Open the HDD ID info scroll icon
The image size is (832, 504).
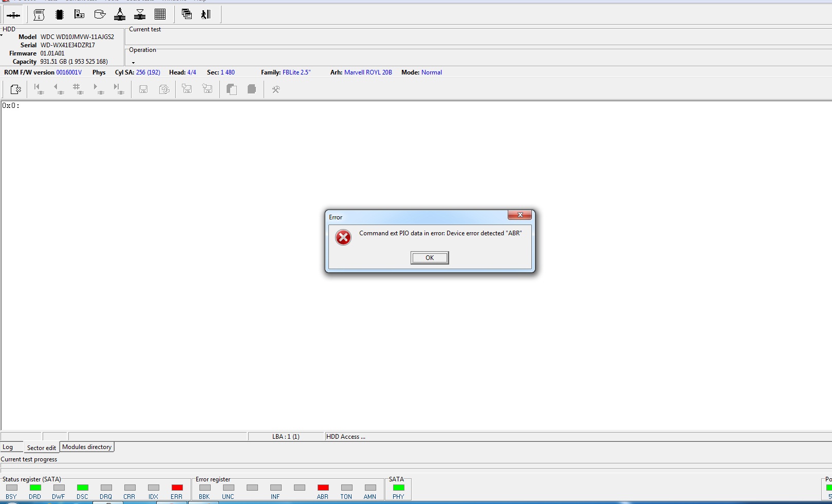pyautogui.click(x=39, y=15)
